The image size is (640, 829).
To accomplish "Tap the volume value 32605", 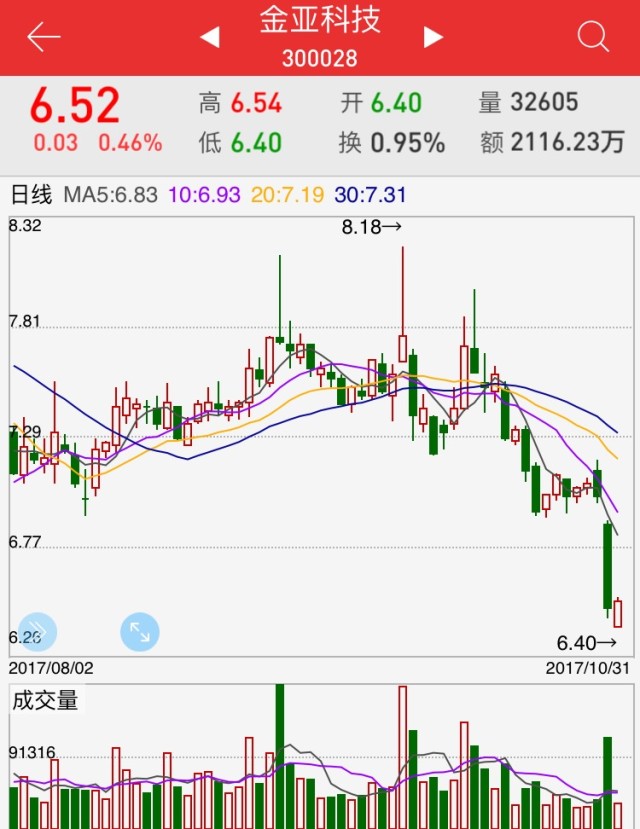I will coord(544,102).
